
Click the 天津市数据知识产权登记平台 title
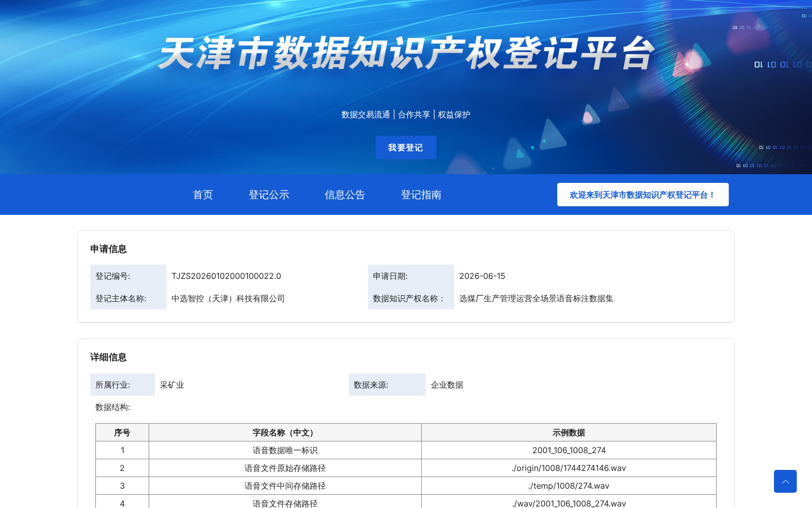tap(406, 53)
